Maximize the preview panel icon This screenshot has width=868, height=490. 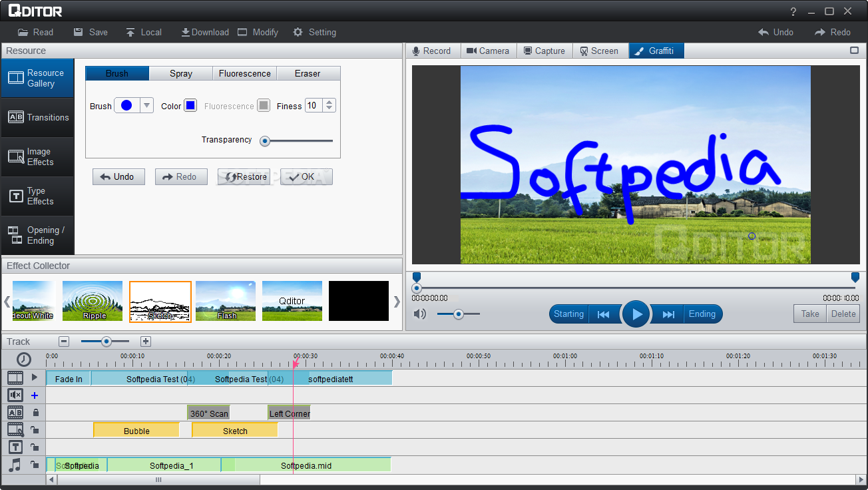point(854,50)
